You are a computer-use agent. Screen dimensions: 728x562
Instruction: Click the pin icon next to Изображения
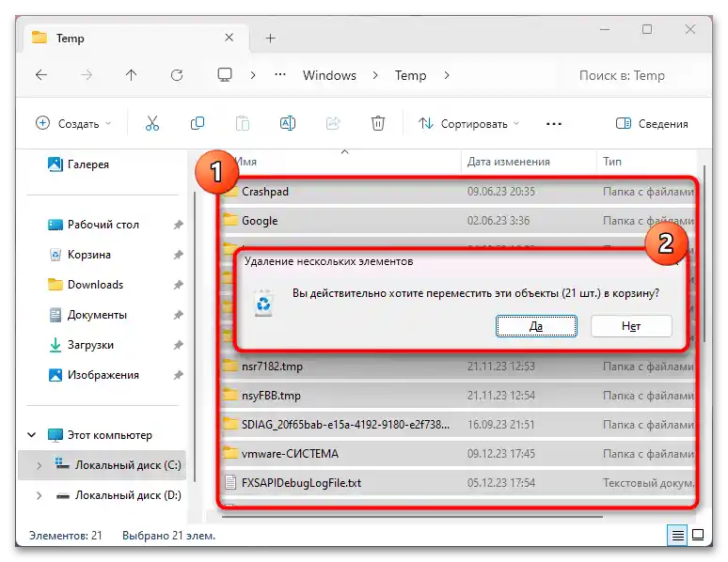[179, 375]
